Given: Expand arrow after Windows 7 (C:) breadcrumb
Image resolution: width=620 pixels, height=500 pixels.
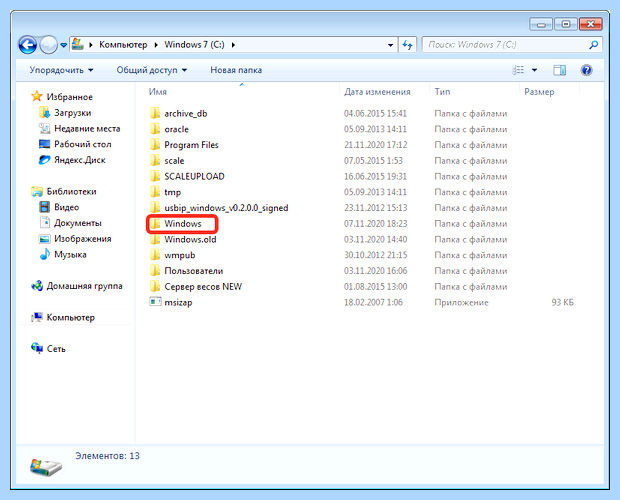Looking at the screenshot, I should click(x=233, y=45).
